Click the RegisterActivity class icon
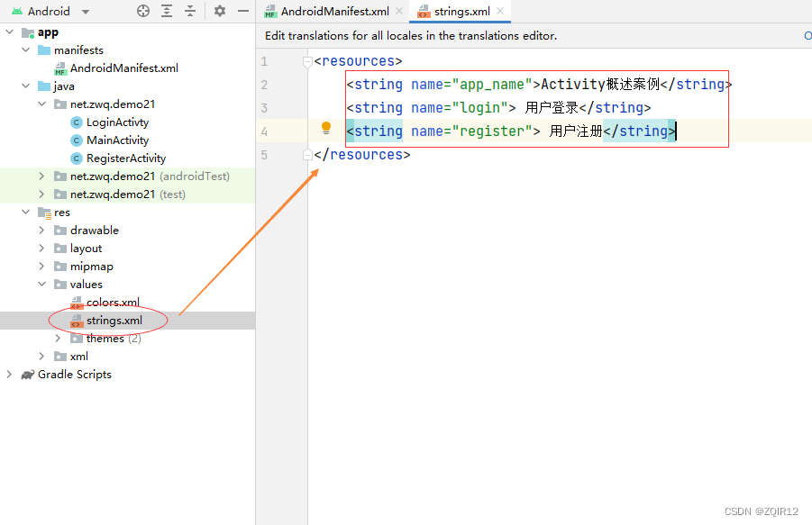Image resolution: width=812 pixels, height=525 pixels. point(77,158)
